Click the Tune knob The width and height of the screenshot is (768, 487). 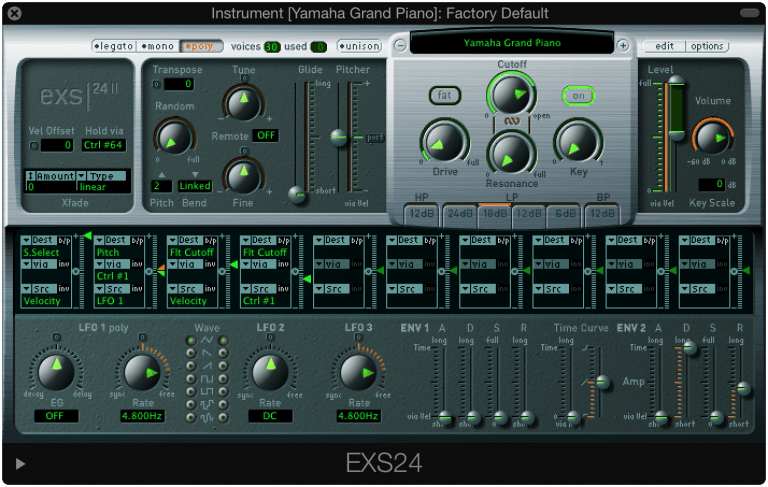243,103
